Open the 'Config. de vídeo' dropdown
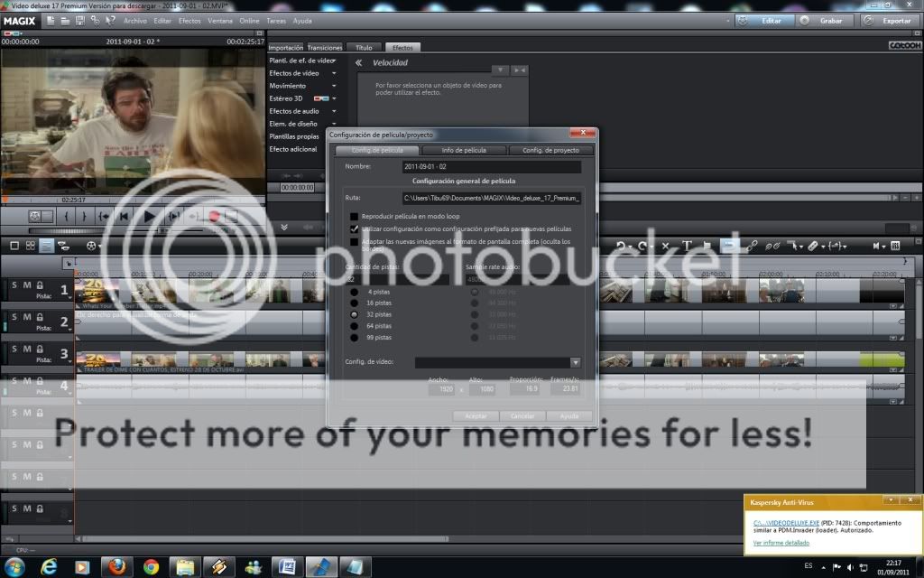Screen dimensions: 924x578 [575, 362]
